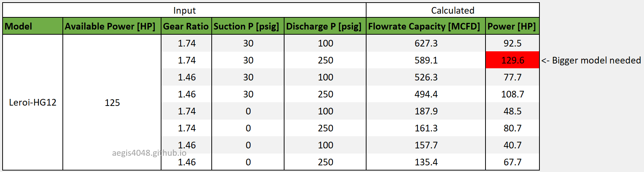This screenshot has width=644, height=172.
Task: Select the Available Power [HP] header
Action: pos(112,26)
